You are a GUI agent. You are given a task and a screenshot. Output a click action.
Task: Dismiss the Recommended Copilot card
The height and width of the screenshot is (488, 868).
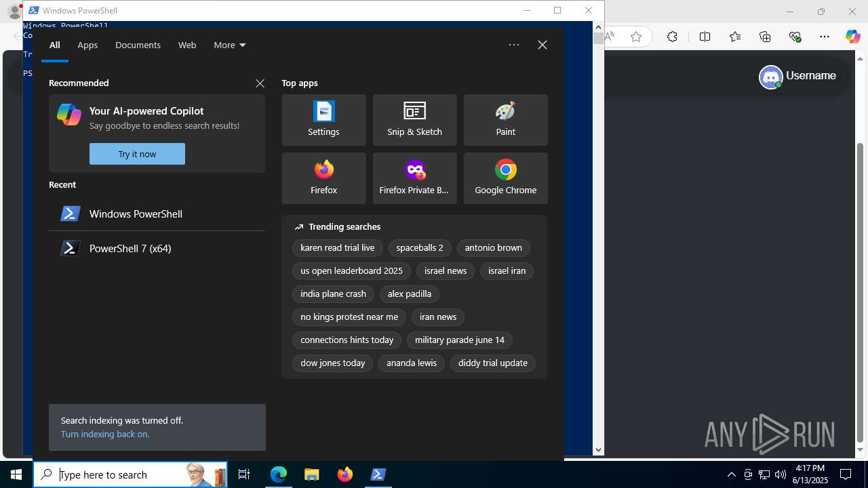pyautogui.click(x=260, y=83)
